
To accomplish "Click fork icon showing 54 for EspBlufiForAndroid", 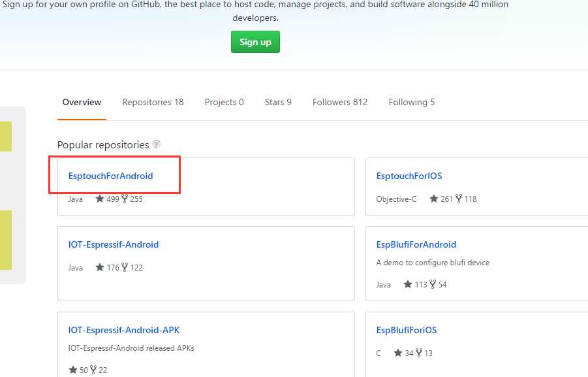I will [x=433, y=284].
